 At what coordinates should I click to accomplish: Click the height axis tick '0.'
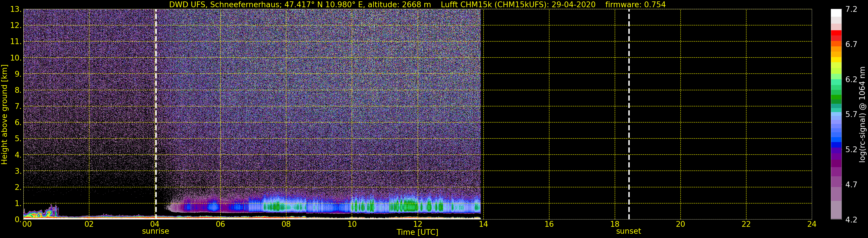pos(18,220)
